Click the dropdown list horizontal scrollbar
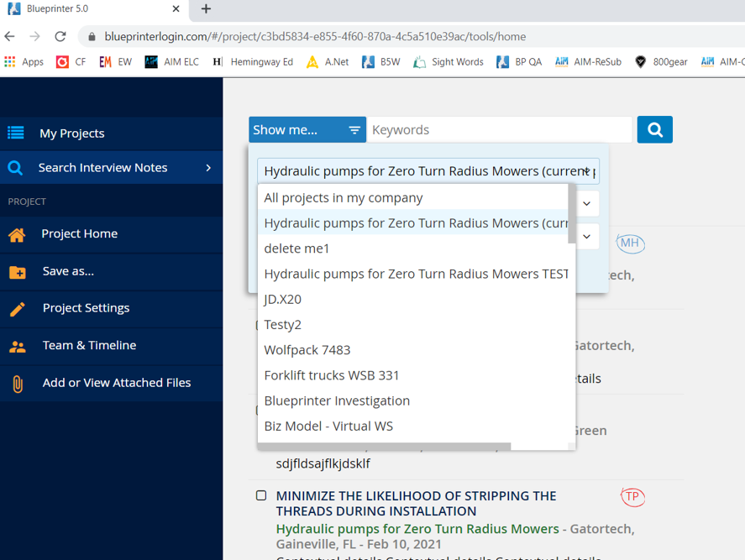The width and height of the screenshot is (745, 560). [x=385, y=447]
